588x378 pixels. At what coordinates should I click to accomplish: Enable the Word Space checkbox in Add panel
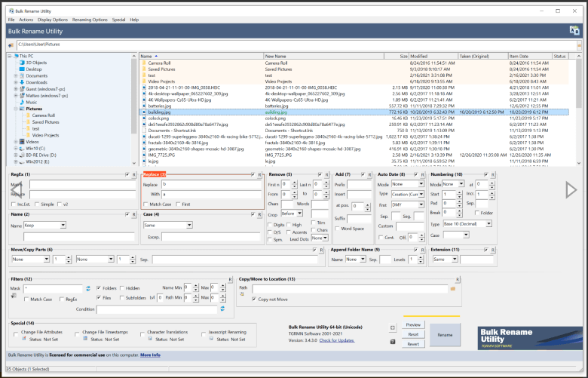pos(337,229)
